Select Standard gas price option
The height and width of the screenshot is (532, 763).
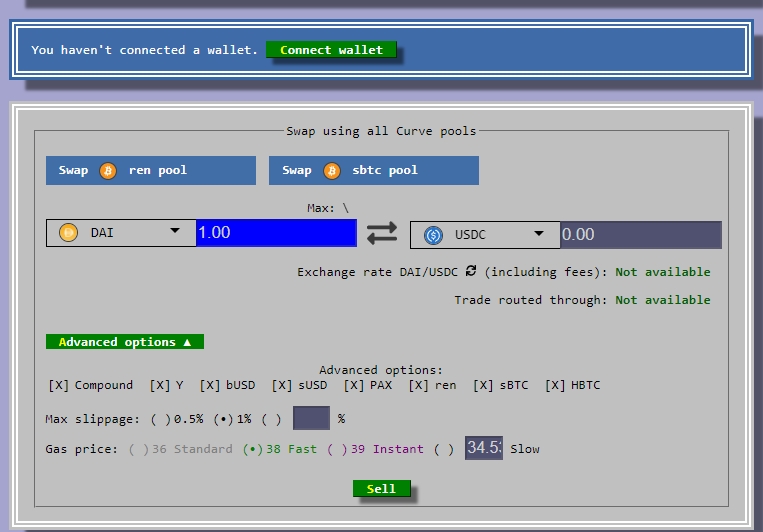(x=139, y=449)
